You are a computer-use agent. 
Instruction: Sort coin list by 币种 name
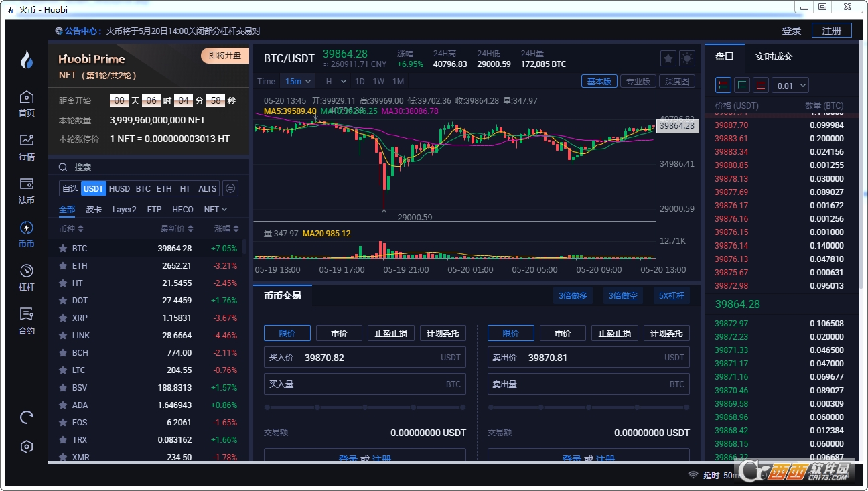pyautogui.click(x=71, y=228)
